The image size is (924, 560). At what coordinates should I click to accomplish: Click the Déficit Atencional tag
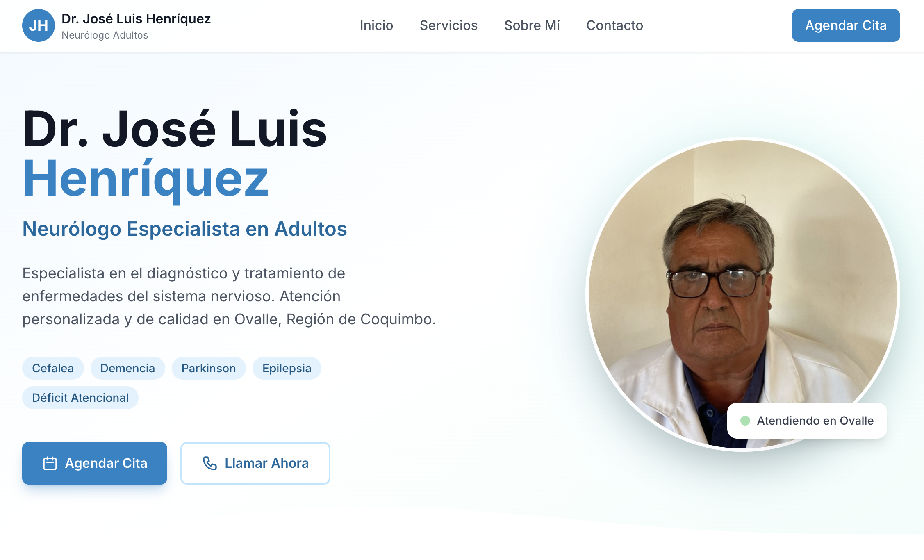pos(80,398)
